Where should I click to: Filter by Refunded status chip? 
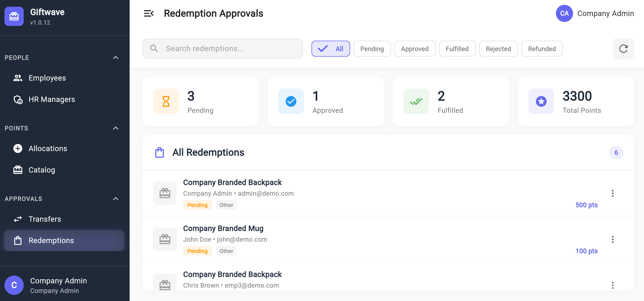[542, 49]
